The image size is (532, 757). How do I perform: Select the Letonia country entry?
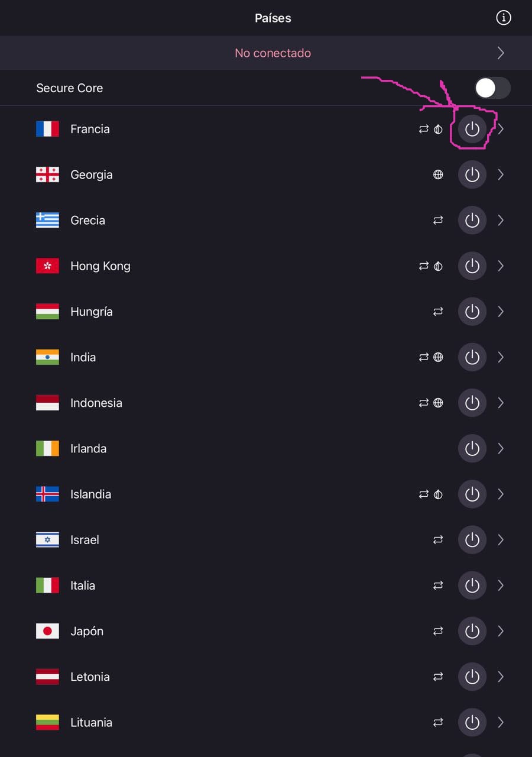[x=90, y=677]
